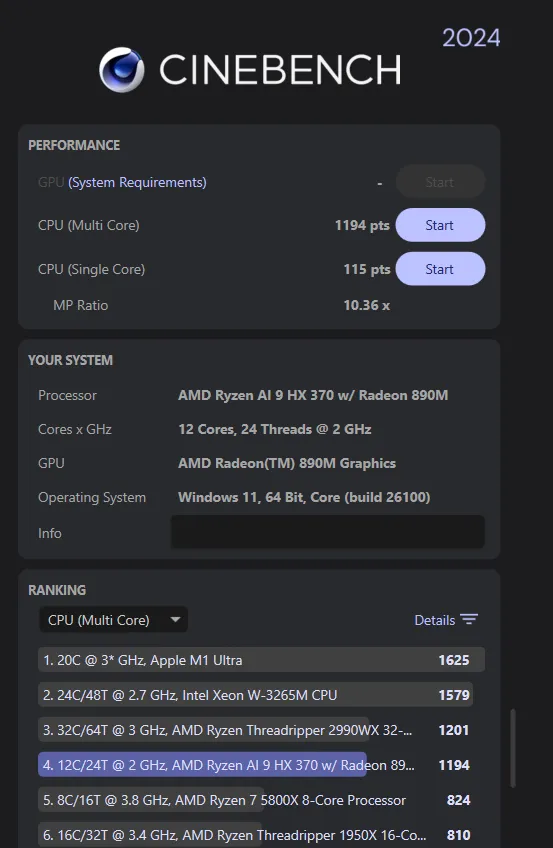The width and height of the screenshot is (553, 848).
Task: Open Details view in Ranking
Action: point(446,620)
